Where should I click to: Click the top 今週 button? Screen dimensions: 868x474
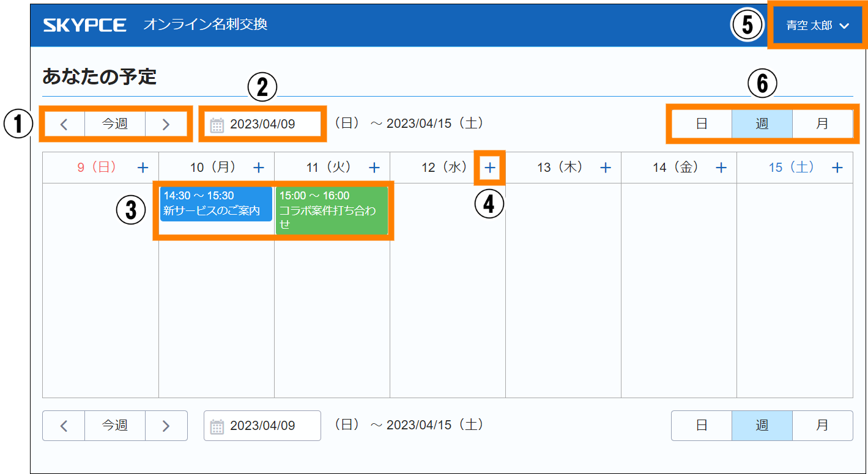tap(114, 124)
